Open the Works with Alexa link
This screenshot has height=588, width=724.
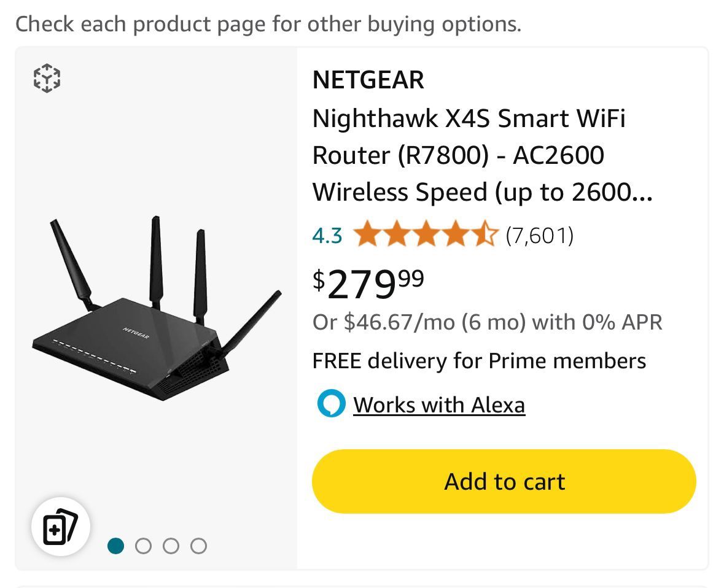(x=440, y=404)
